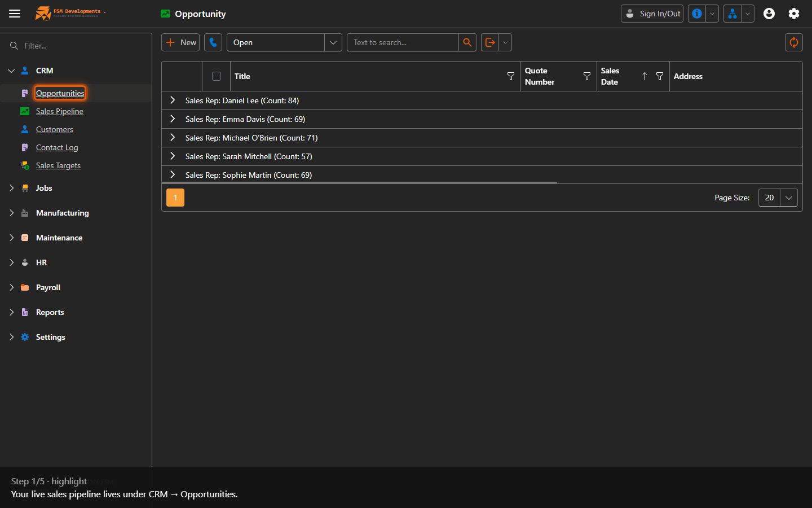Click the horizontal scrollbar under the grid
812x508 pixels.
pyautogui.click(x=359, y=183)
